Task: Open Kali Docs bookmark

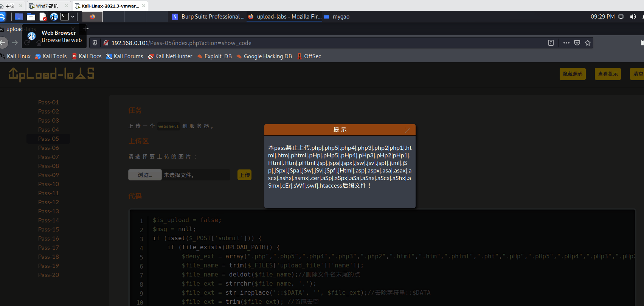Action: (87, 56)
